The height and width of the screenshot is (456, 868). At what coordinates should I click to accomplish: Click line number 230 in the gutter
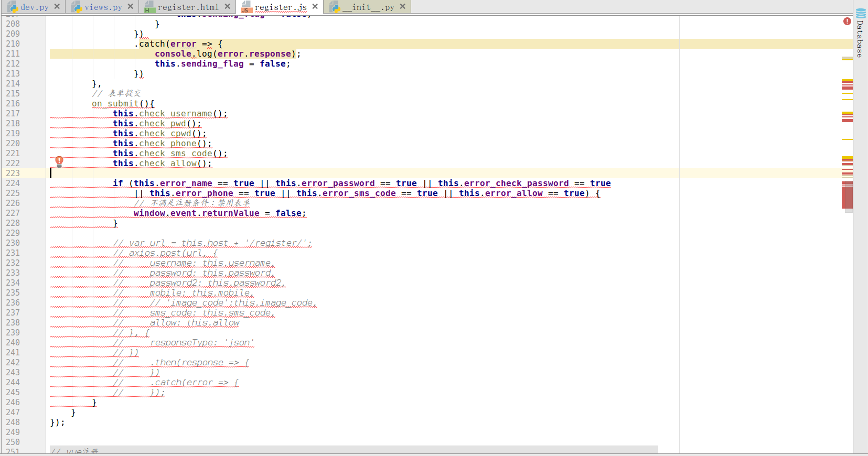coord(13,243)
